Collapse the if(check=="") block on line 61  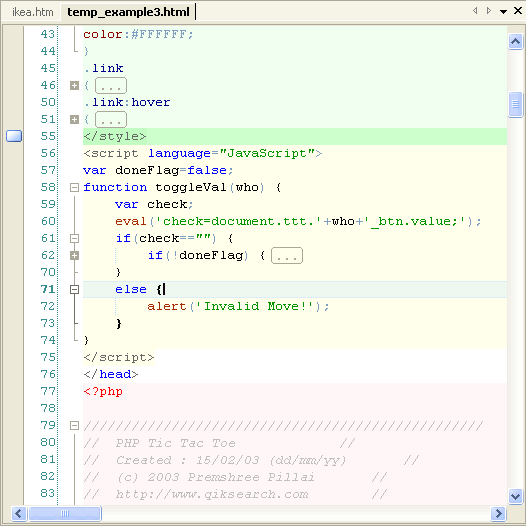(x=74, y=239)
